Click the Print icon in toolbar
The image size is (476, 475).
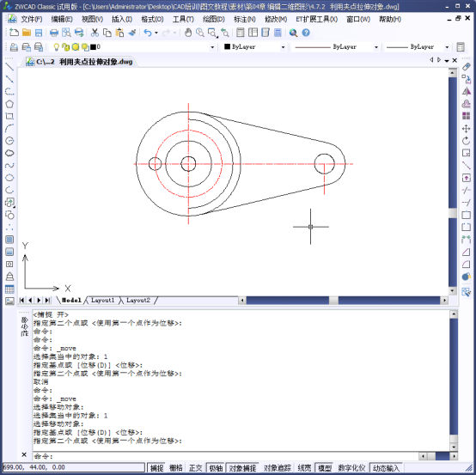(54, 33)
